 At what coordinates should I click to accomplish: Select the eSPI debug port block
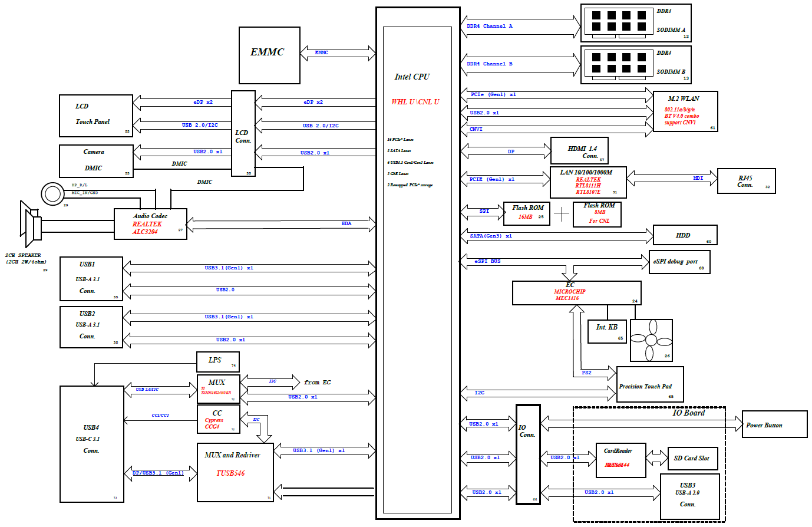pos(679,262)
